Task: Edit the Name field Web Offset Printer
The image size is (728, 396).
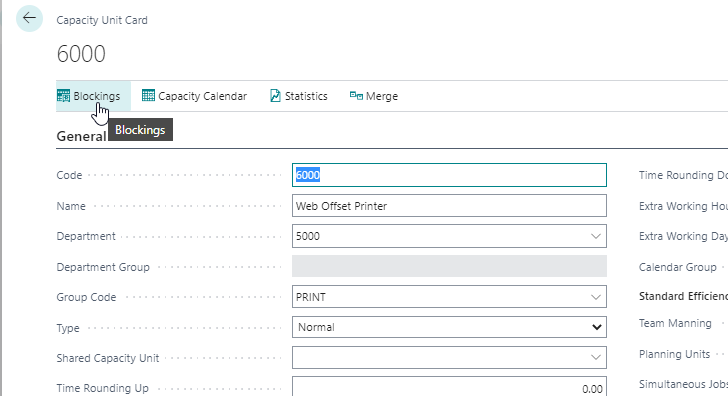Action: 449,206
